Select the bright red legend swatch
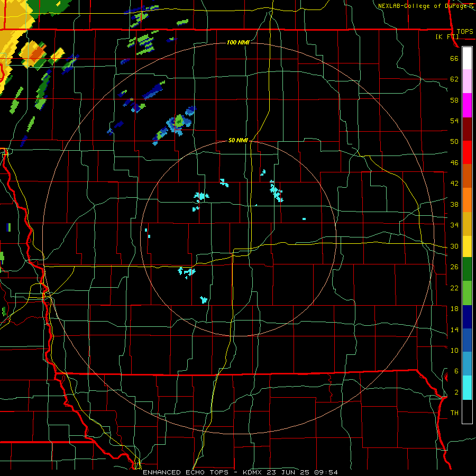Viewport: 476px width, 476px height. (x=467, y=152)
